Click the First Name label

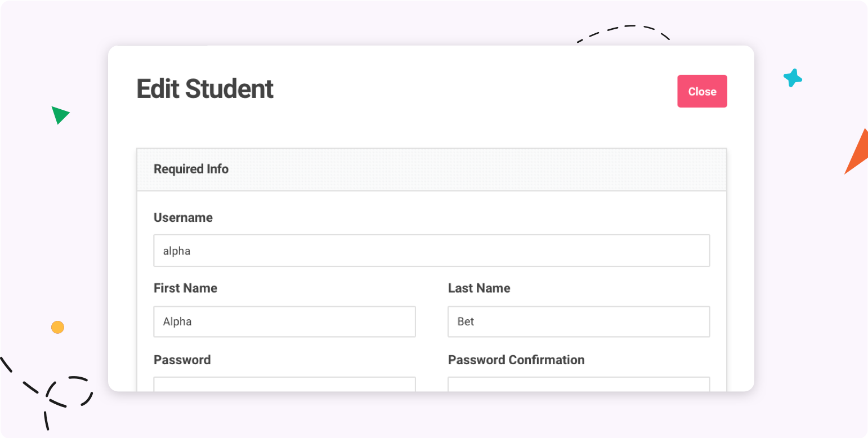(185, 288)
